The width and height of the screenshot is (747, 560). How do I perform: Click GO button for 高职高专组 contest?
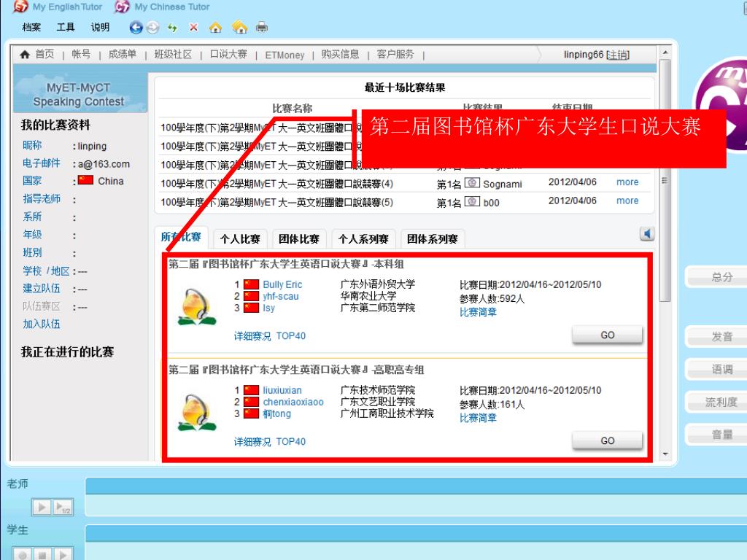[608, 440]
